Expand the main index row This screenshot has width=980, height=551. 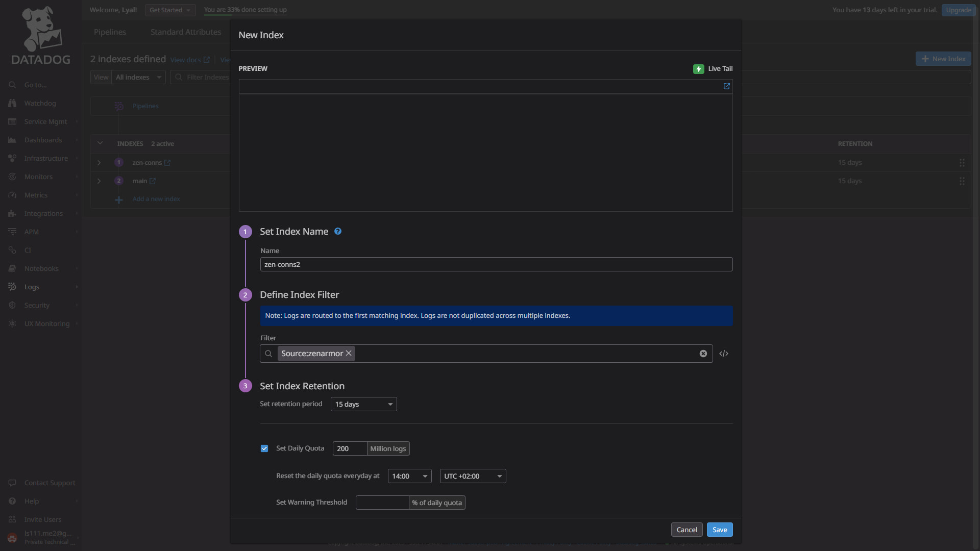coord(99,181)
